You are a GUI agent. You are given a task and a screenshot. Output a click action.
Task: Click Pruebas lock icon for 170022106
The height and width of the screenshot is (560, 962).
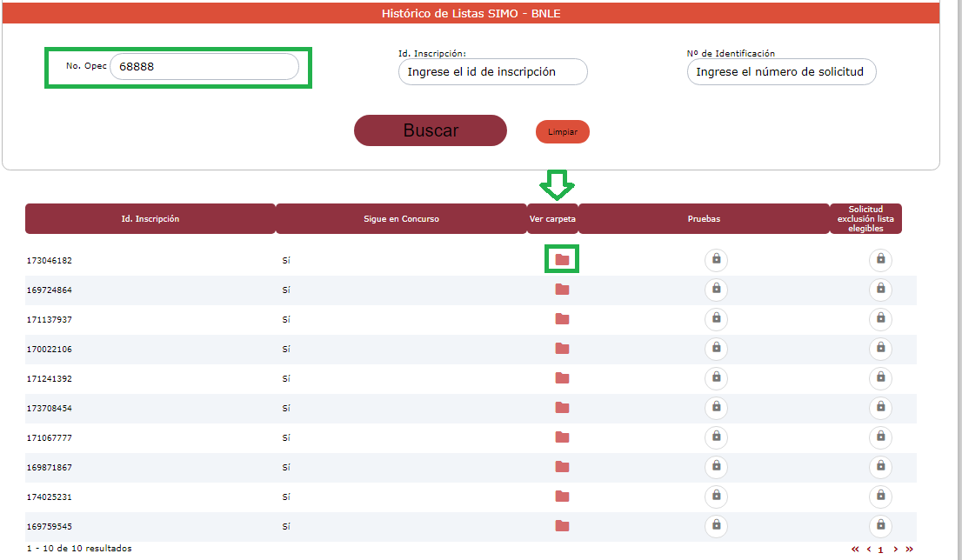716,349
